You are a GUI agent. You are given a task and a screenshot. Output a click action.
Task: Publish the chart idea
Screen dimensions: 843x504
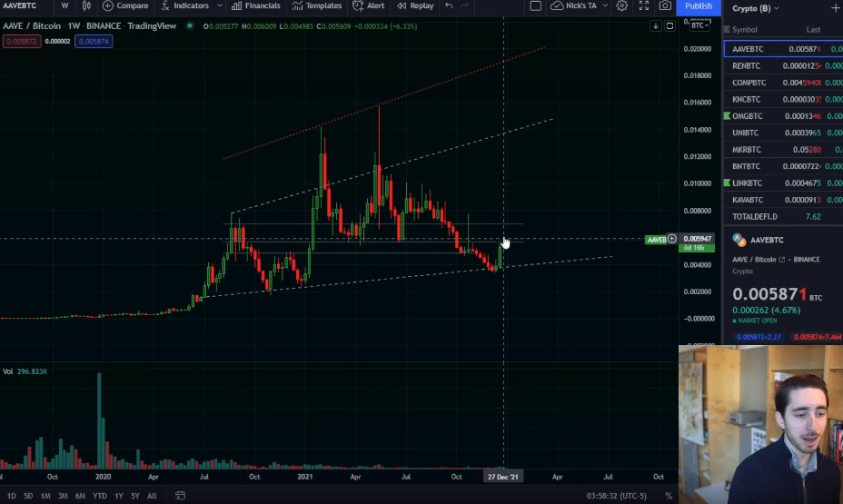(x=699, y=6)
